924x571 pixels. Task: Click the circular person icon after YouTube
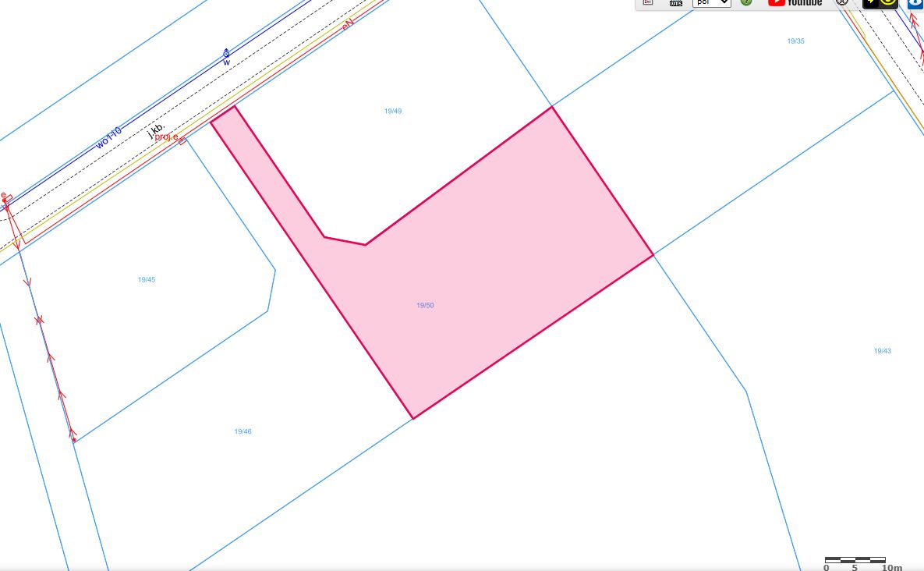(842, 3)
